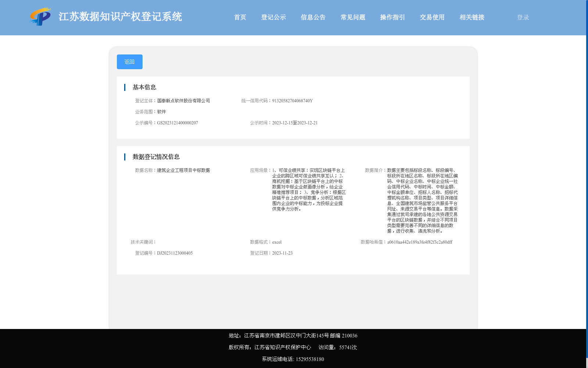Click the 登录 link
The image size is (588, 368).
[523, 17]
